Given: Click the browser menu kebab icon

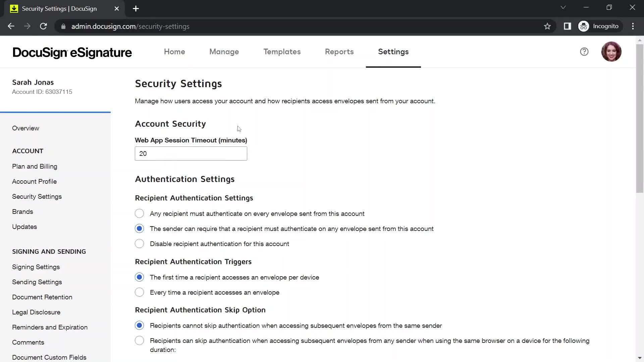Looking at the screenshot, I should point(633,26).
